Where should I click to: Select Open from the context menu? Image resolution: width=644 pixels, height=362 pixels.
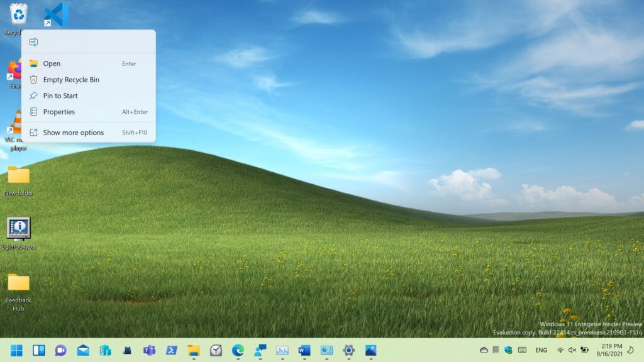tap(52, 63)
